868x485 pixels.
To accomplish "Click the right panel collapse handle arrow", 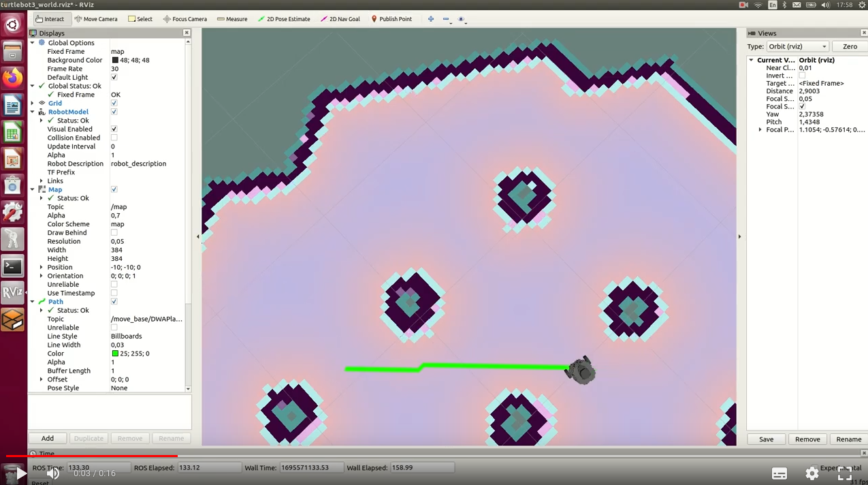I will (x=740, y=237).
